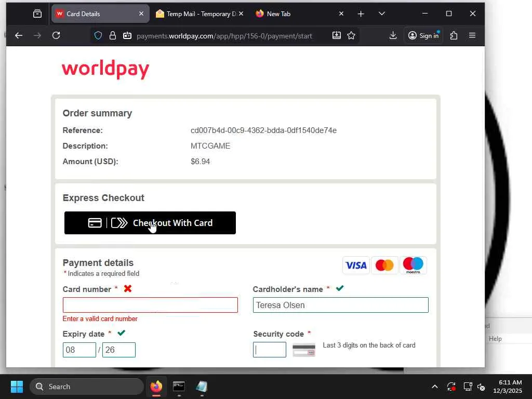The image size is (532, 399).
Task: Click the Mastercard logo
Action: [384, 265]
